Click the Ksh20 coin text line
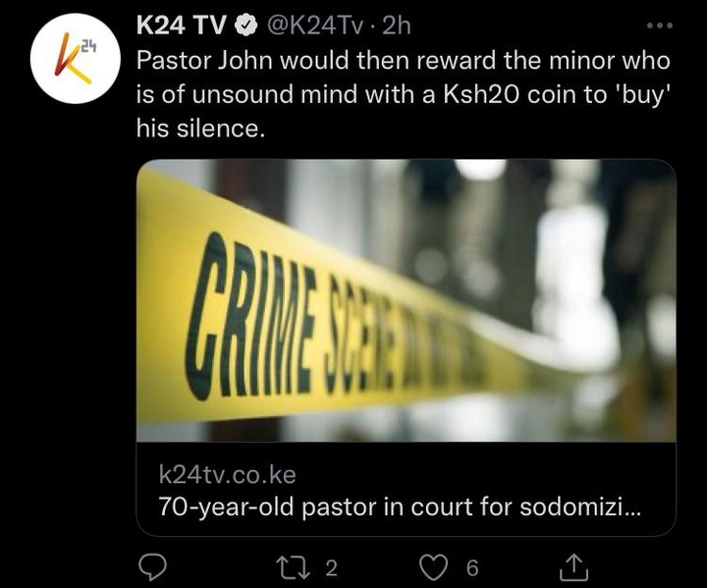Viewport: 707px width, 588px height. coord(402,94)
